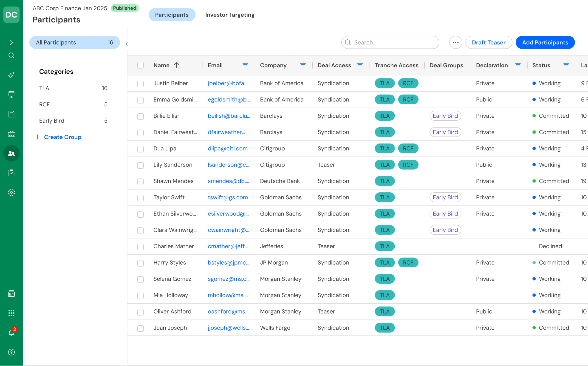Open the Status column filter
The image size is (588, 366).
566,65
